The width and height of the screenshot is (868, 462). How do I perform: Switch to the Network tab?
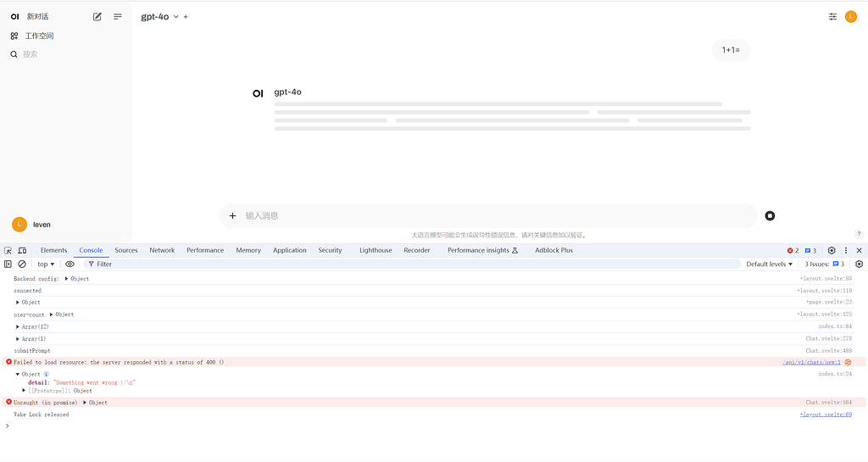pos(162,251)
